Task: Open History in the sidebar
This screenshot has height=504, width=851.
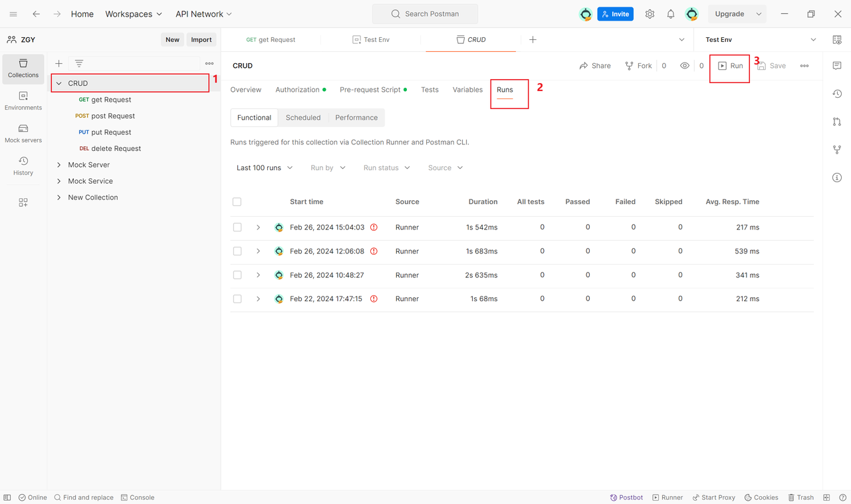Action: 23,166
